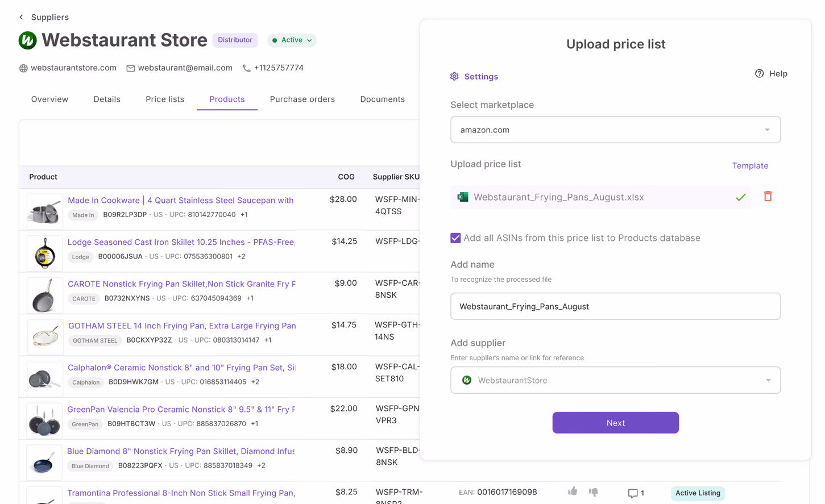
Task: Open the Template link
Action: click(750, 166)
